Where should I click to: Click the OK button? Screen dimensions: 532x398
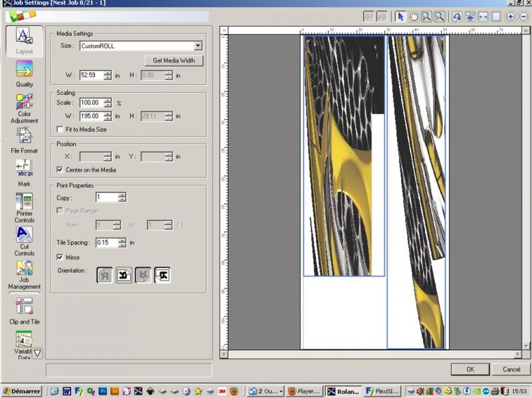[x=470, y=369]
